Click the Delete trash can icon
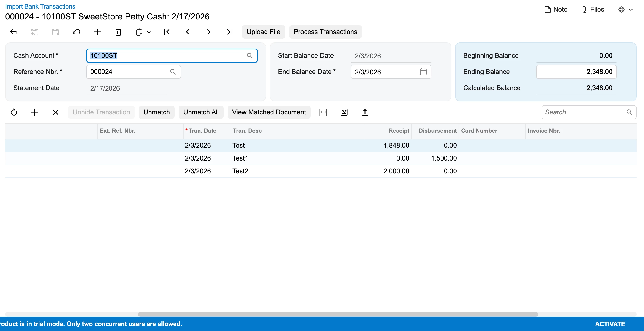 (118, 32)
